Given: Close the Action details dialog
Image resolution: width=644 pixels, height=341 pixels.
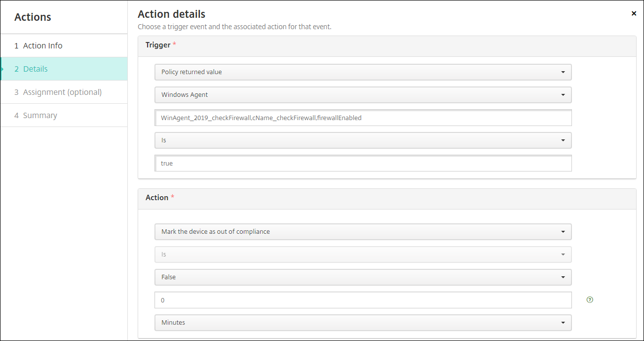Looking at the screenshot, I should [634, 14].
